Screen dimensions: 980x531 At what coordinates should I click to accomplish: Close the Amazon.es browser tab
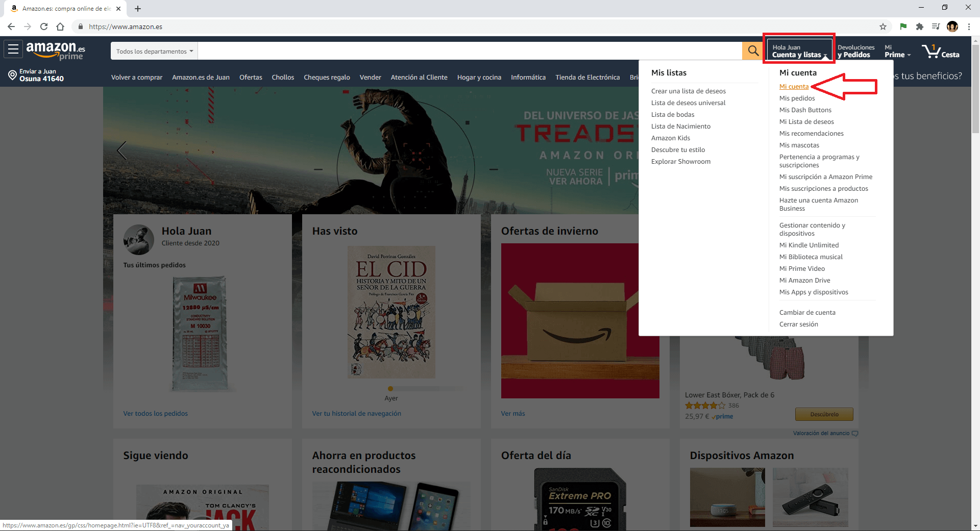pyautogui.click(x=118, y=9)
